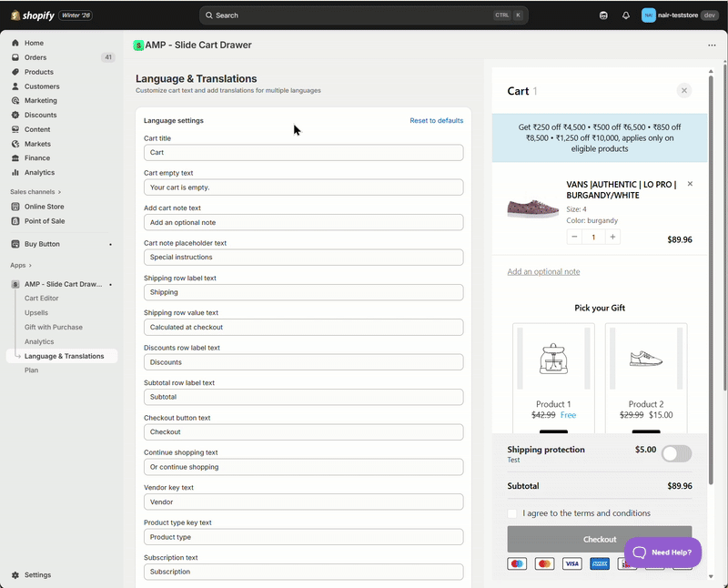Viewport: 728px width, 588px height.
Task: Click the Finance bank icon
Action: [x=15, y=157]
